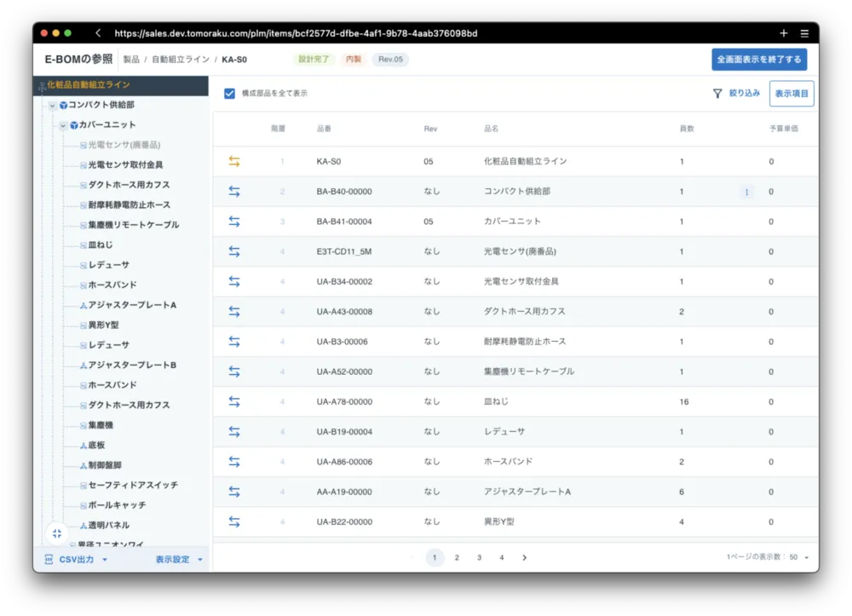Go to page 2 of the table
Screen dimensions: 852x616
pos(457,557)
